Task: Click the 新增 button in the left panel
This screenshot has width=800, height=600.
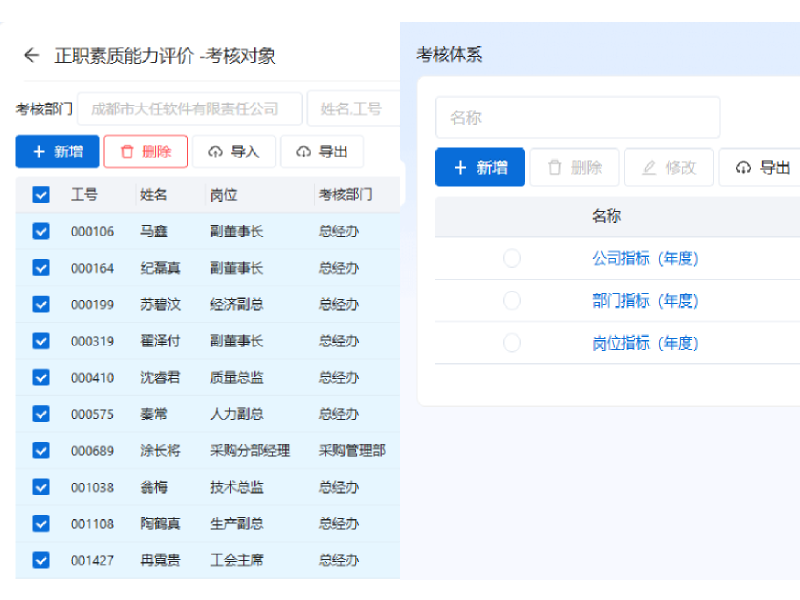Action: click(x=58, y=152)
